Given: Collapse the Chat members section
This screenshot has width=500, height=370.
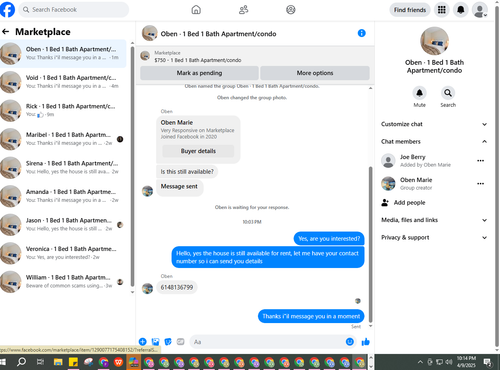Looking at the screenshot, I should [434, 142].
